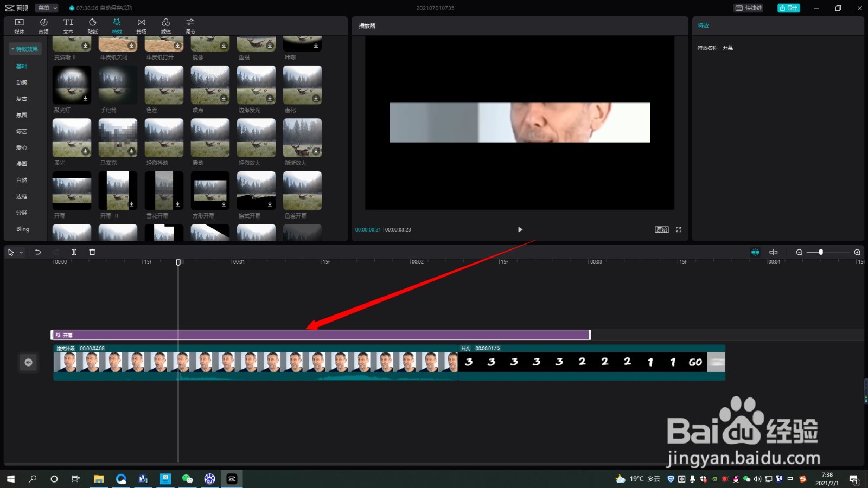Select the 基础 effects category
Screen dimensions: 868x488
(22, 66)
